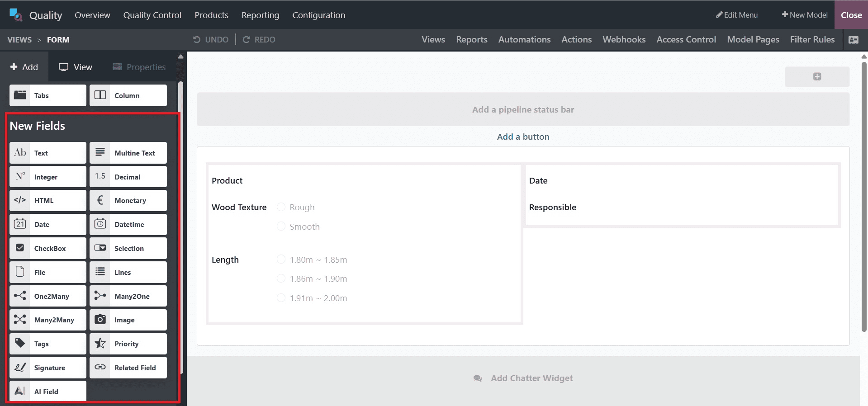Add a Datetime field

click(x=128, y=224)
